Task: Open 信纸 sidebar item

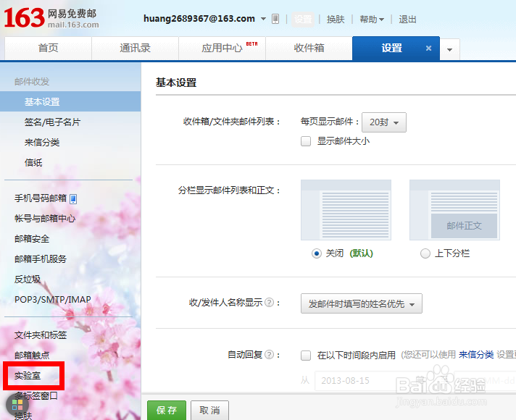Action: (33, 162)
